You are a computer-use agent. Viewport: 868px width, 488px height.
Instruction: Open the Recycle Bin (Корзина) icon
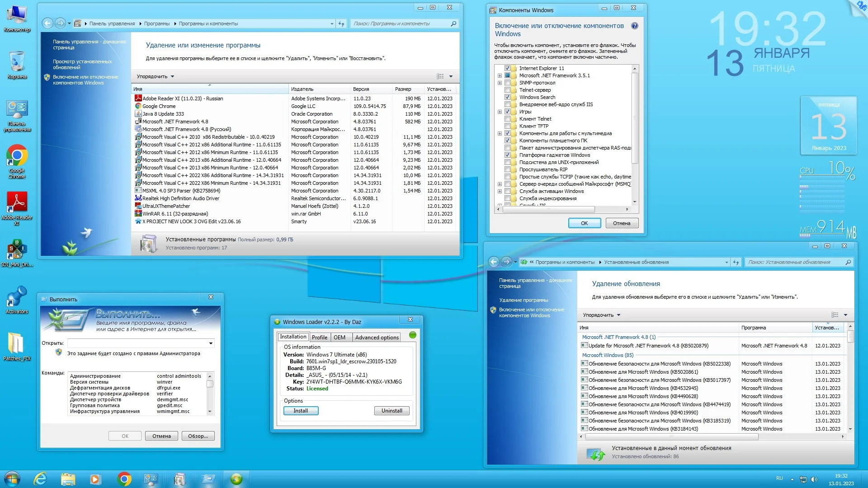tap(17, 62)
